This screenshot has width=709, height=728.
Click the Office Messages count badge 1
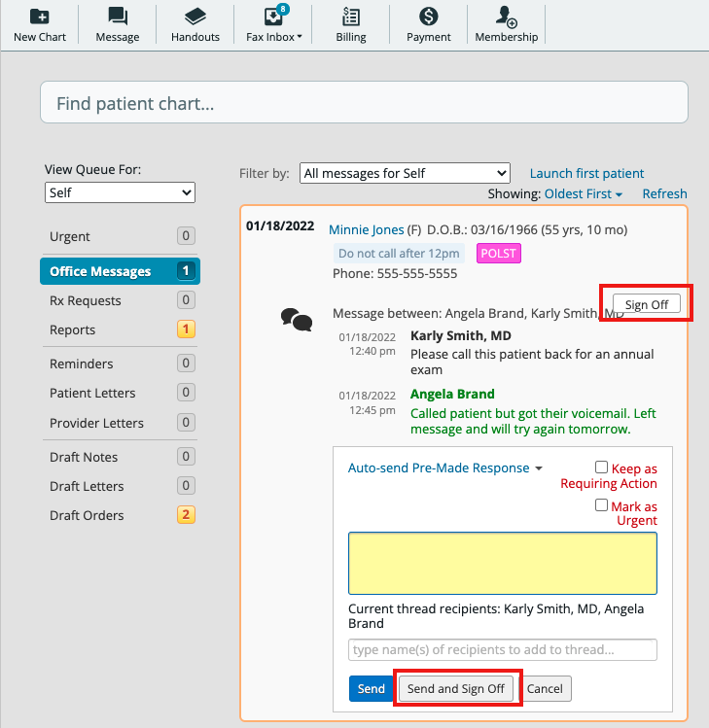186,271
